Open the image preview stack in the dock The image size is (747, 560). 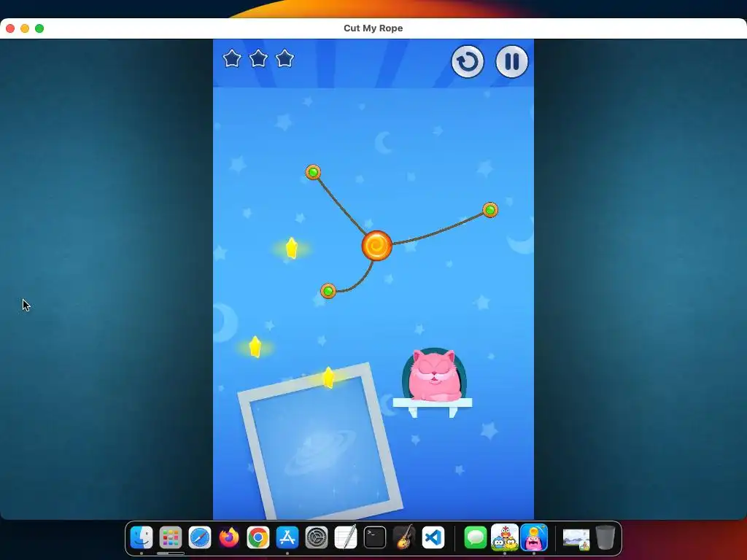click(576, 539)
